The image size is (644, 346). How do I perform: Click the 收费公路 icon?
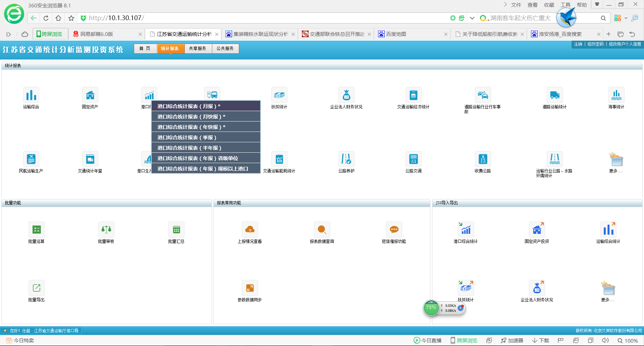click(x=483, y=159)
